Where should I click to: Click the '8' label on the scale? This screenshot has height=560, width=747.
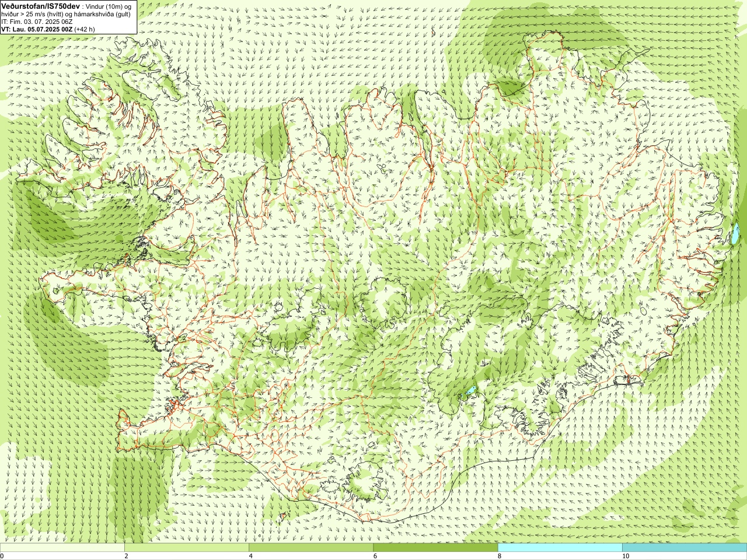[500, 556]
